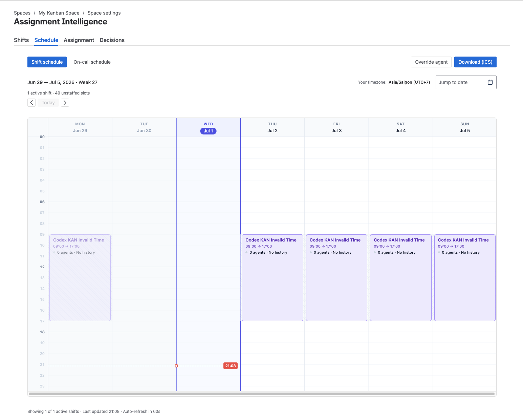Viewport: 523px width, 420px height.
Task: Click the Auto-refresh status footer text
Action: pos(141,412)
